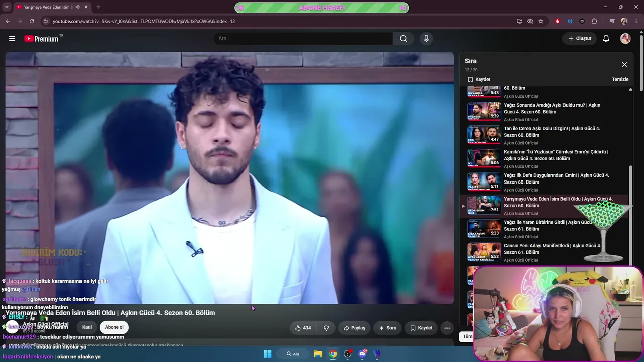Reload the YouTube page
The height and width of the screenshot is (362, 644).
tap(32, 21)
